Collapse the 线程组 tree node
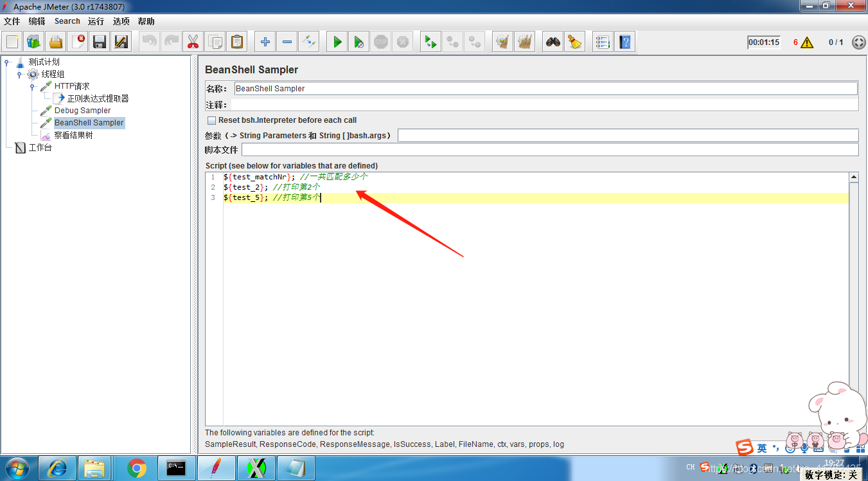The width and height of the screenshot is (868, 481). [x=19, y=75]
